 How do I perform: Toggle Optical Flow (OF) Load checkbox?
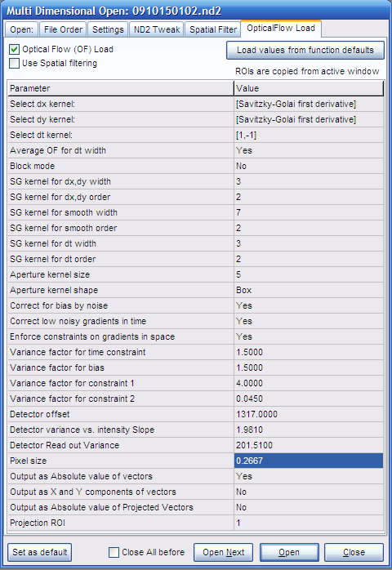pyautogui.click(x=14, y=49)
